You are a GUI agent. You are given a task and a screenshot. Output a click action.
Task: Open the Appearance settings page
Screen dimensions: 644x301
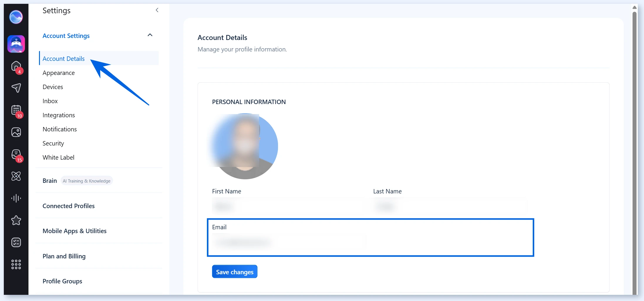point(58,73)
